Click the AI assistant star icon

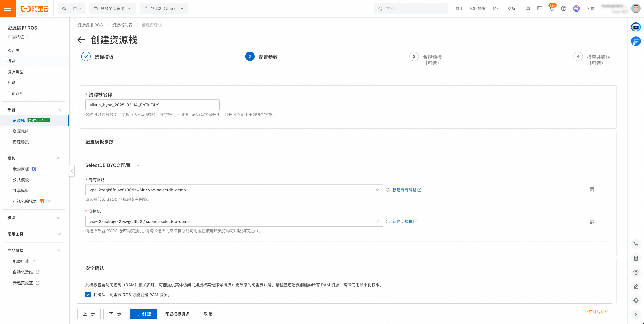tap(576, 9)
